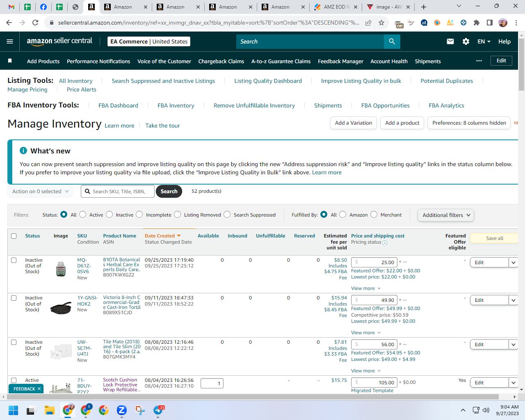Viewport: 525px width, 420px height.
Task: Click the share icon in address bar
Action: pyautogui.click(x=368, y=23)
